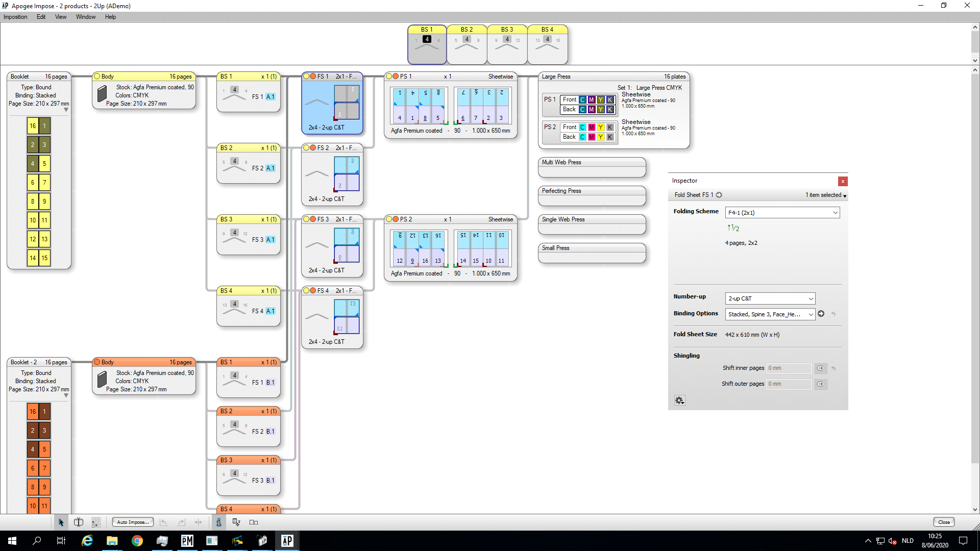Viewport: 980px width, 551px height.
Task: Click yellow status circle on FS 1
Action: tap(306, 77)
